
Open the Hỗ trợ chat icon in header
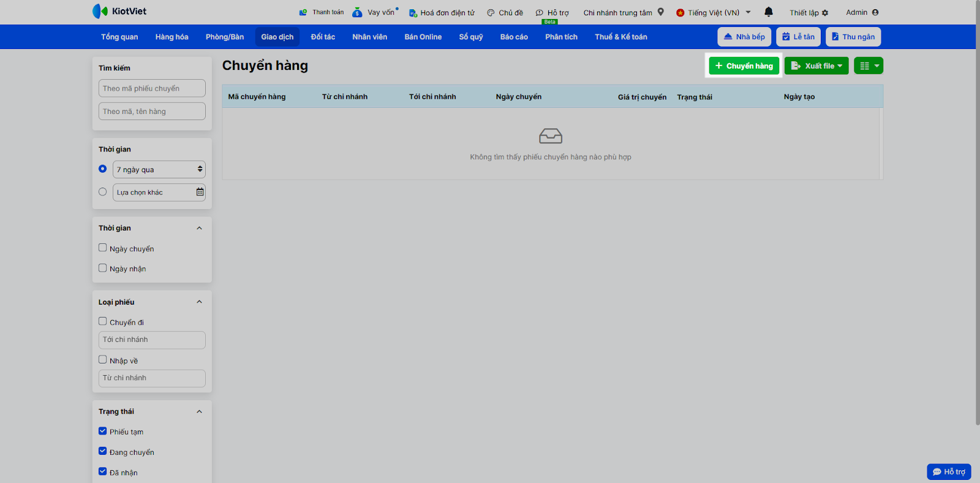tap(540, 13)
